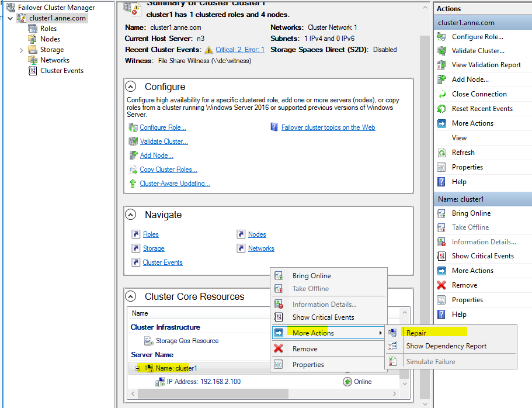The height and width of the screenshot is (408, 532).
Task: Click the Close Connection icon
Action: 441,94
